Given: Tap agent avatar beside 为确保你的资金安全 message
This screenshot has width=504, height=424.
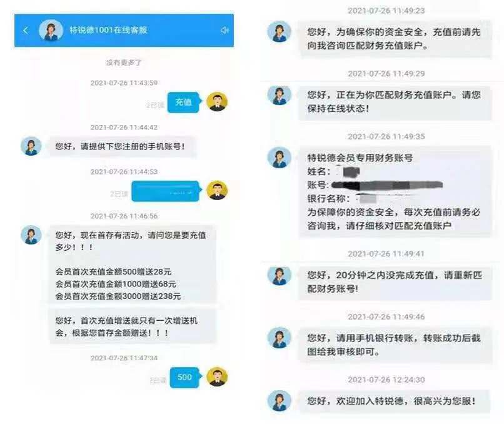Looking at the screenshot, I should tap(280, 31).
